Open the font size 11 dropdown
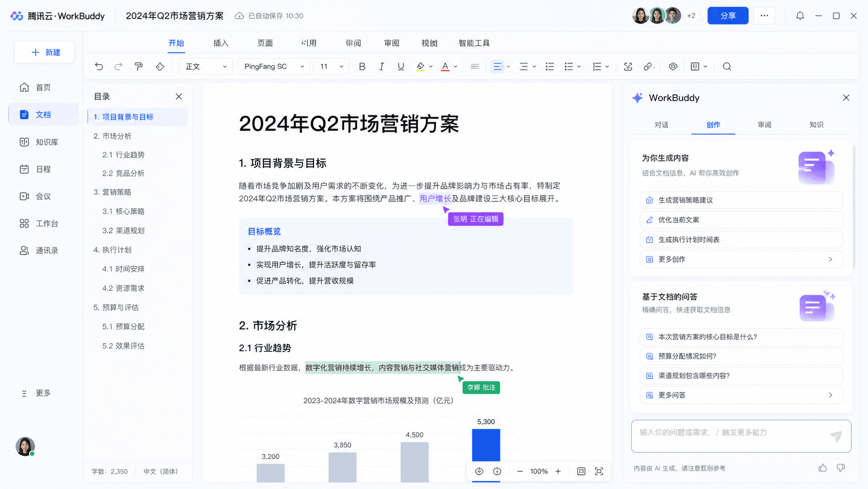Image resolution: width=868 pixels, height=489 pixels. tap(331, 67)
